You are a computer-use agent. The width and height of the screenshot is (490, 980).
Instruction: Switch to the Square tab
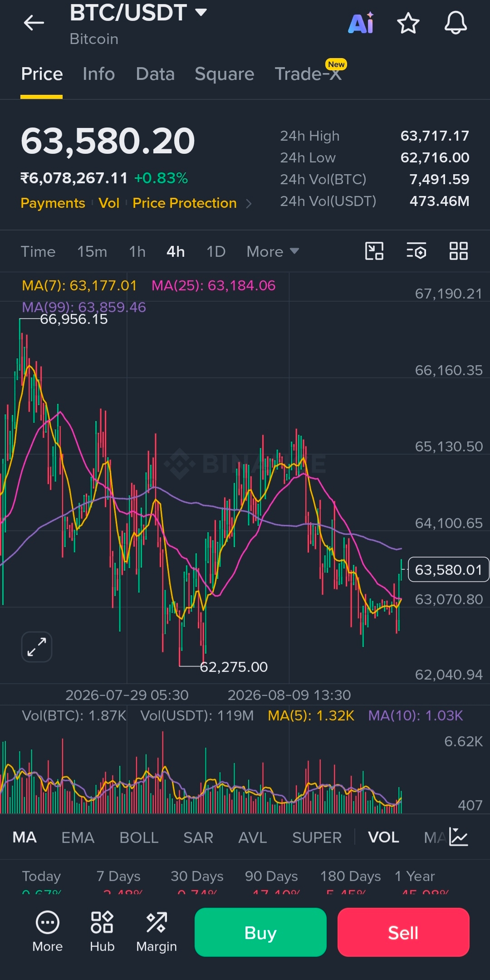pyautogui.click(x=225, y=74)
